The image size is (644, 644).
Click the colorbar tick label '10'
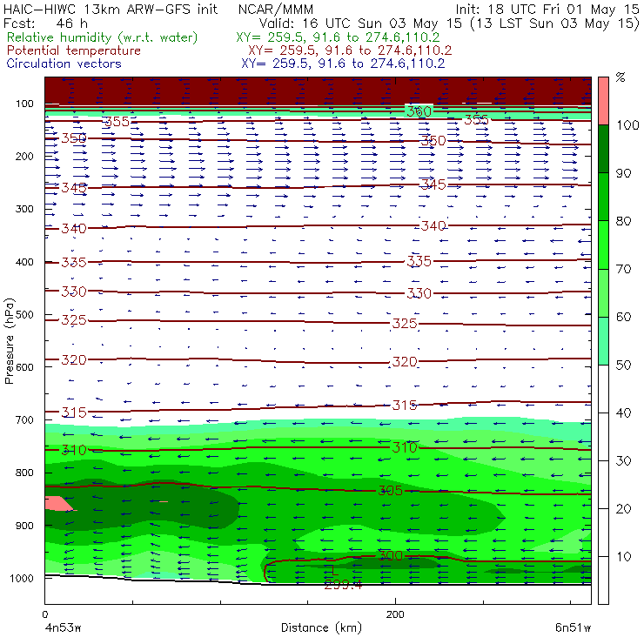tap(623, 557)
